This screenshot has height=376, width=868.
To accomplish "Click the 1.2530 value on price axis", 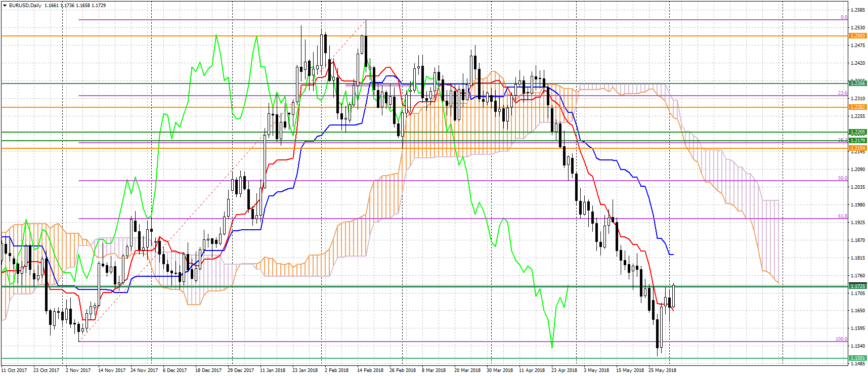I will tap(857, 28).
